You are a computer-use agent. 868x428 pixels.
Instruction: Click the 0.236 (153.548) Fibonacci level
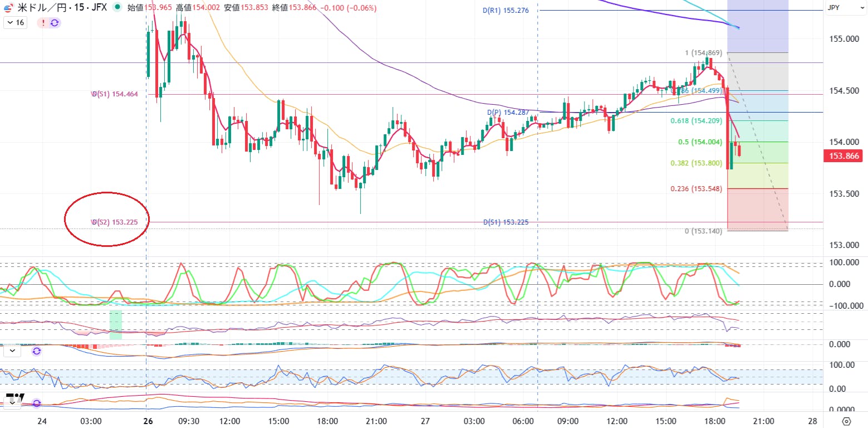point(696,189)
